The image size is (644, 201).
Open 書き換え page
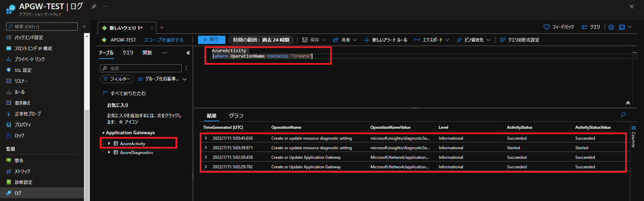coord(23,103)
